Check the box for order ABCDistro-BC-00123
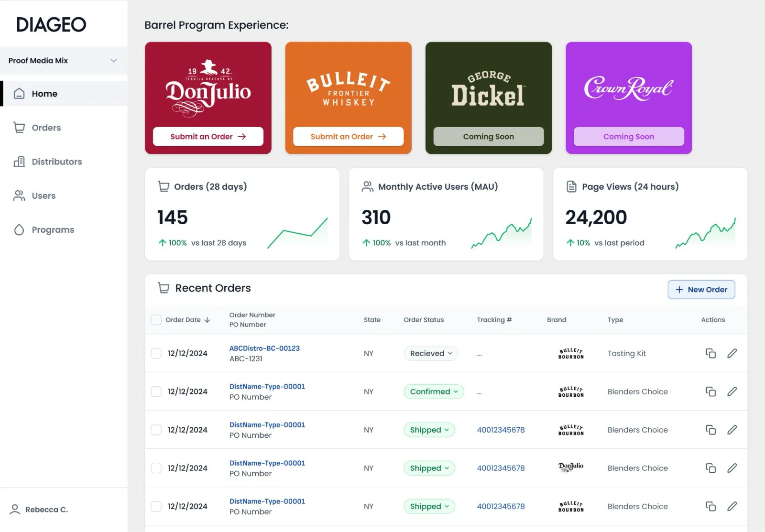This screenshot has width=765, height=532. pyautogui.click(x=156, y=353)
